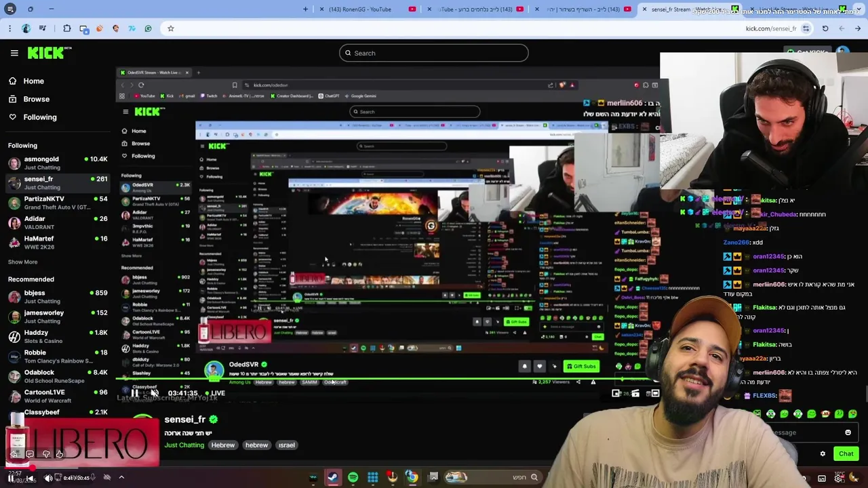This screenshot has height=488, width=868.
Task: Mute the stream volume speaker icon
Action: pyautogui.click(x=155, y=393)
